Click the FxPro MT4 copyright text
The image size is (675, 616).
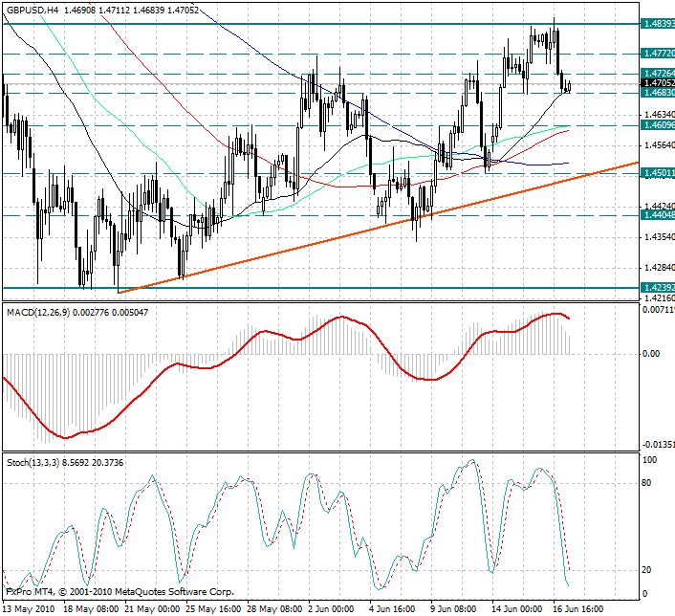120,592
